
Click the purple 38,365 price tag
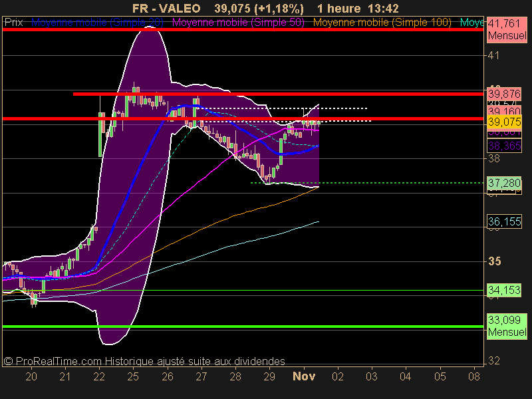click(x=504, y=146)
